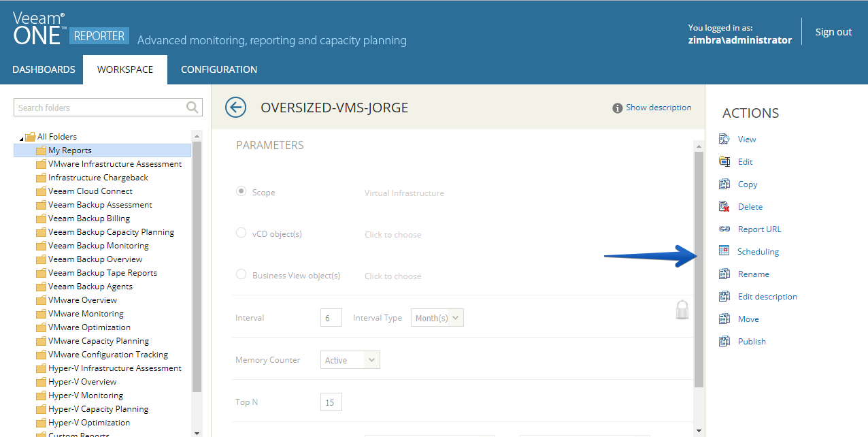Select the Business View object(s) radio button
This screenshot has height=437, width=868.
pyautogui.click(x=241, y=274)
